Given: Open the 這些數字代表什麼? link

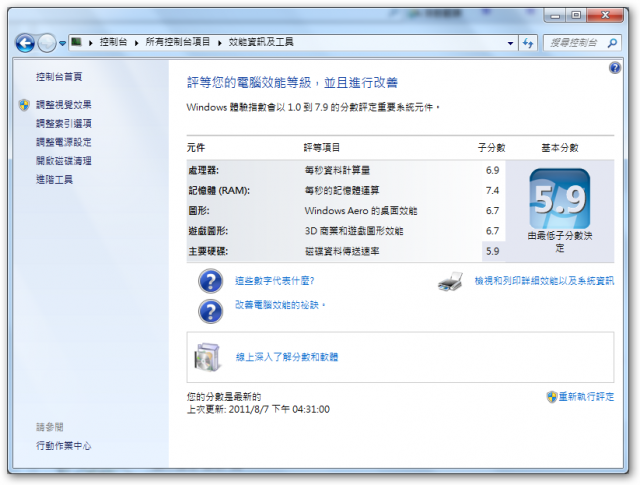Looking at the screenshot, I should pyautogui.click(x=275, y=281).
